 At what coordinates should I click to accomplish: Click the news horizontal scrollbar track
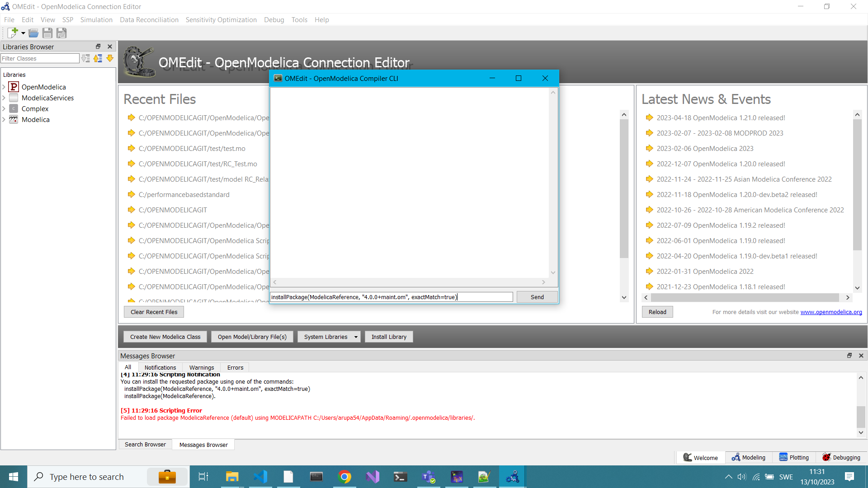746,298
